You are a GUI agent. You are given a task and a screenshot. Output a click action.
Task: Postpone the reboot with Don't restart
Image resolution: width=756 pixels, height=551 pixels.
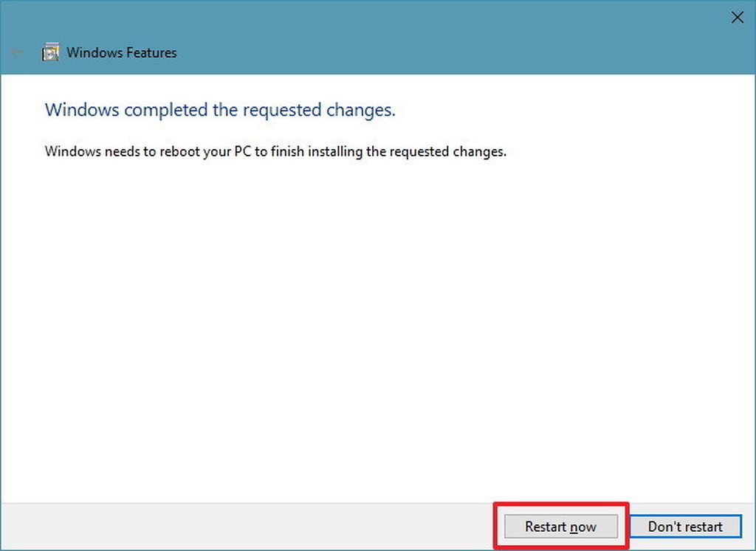tap(685, 527)
